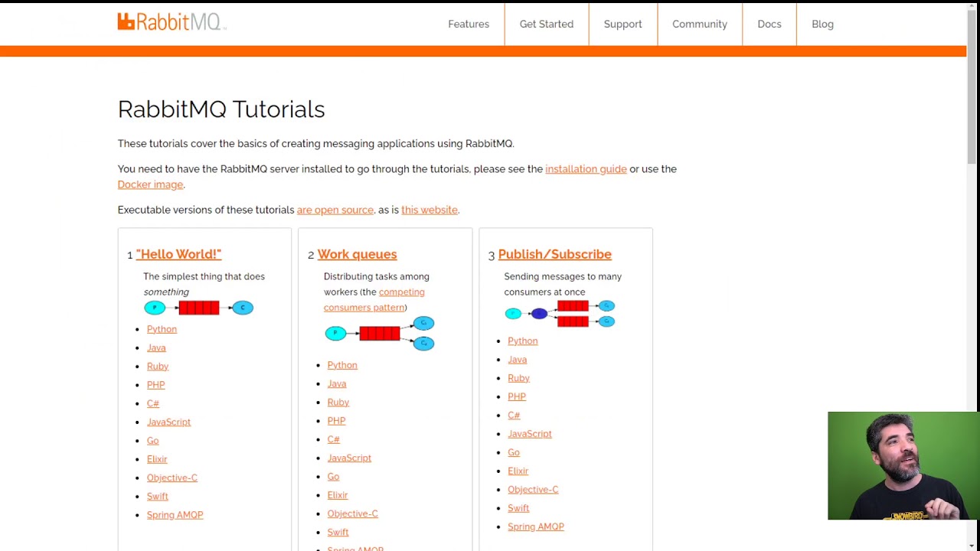Open C# Publish/Subscribe tutorial
Image resolution: width=980 pixels, height=551 pixels.
514,416
